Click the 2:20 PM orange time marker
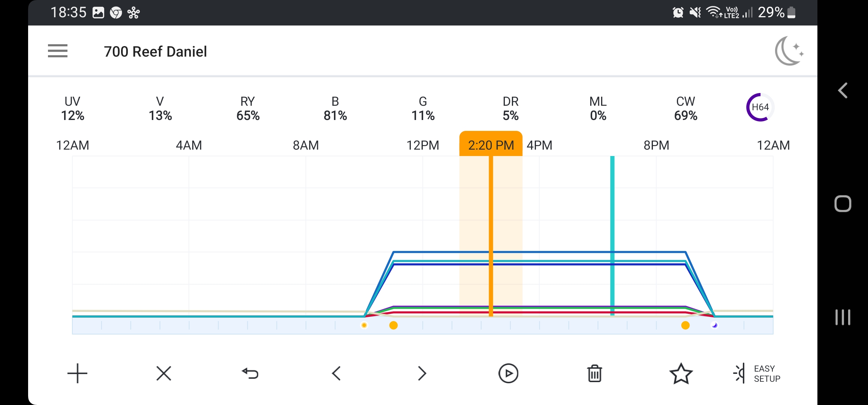Image resolution: width=868 pixels, height=405 pixels. 491,144
